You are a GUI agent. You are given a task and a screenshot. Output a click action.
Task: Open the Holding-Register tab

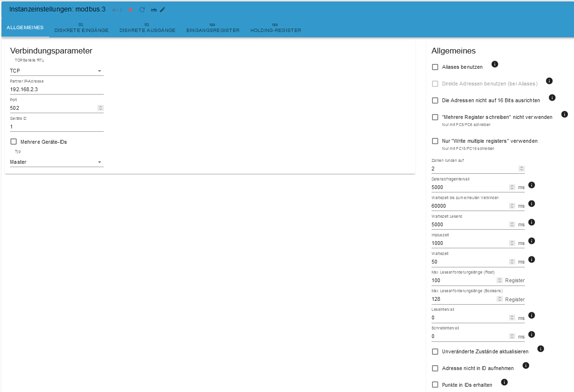[x=276, y=28]
